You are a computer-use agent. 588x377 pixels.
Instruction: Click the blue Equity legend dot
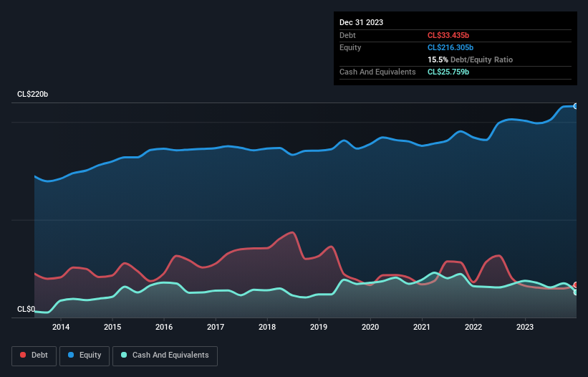click(x=71, y=355)
